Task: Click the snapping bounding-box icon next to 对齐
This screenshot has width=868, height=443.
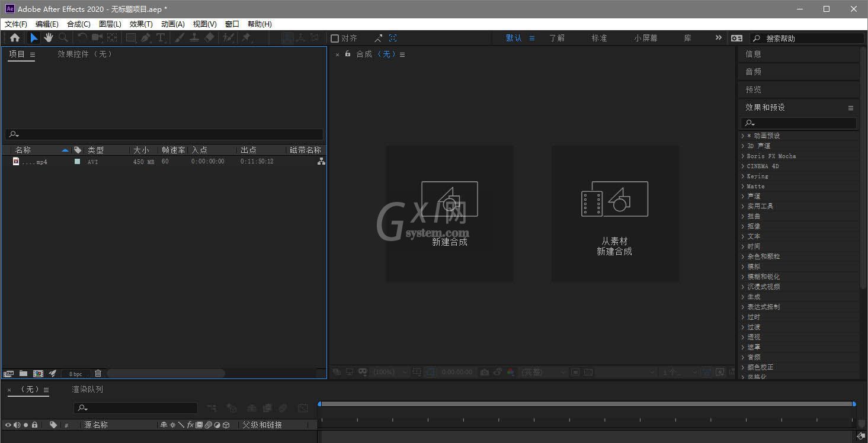Action: 393,38
